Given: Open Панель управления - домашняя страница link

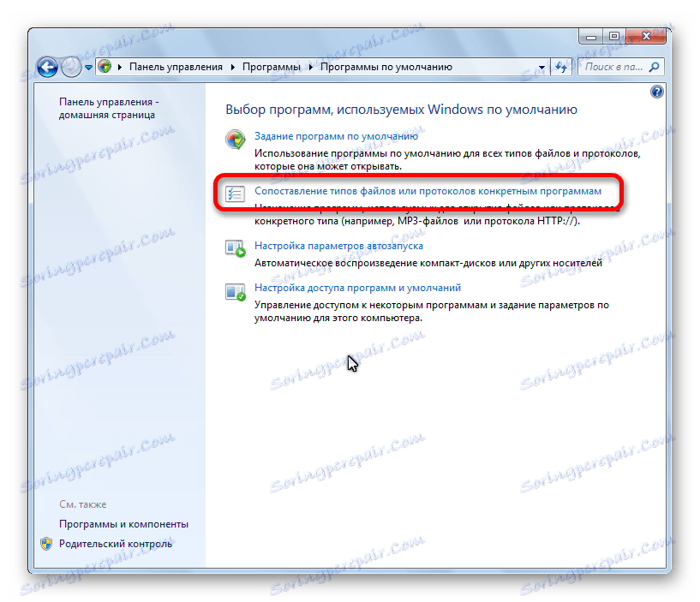Looking at the screenshot, I should pyautogui.click(x=109, y=109).
